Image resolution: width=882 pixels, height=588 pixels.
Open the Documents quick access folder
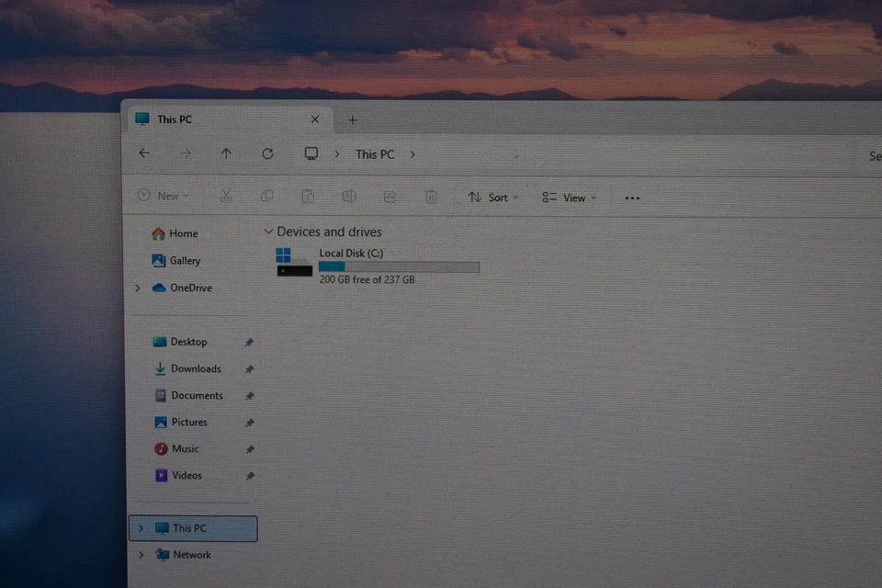pos(188,396)
